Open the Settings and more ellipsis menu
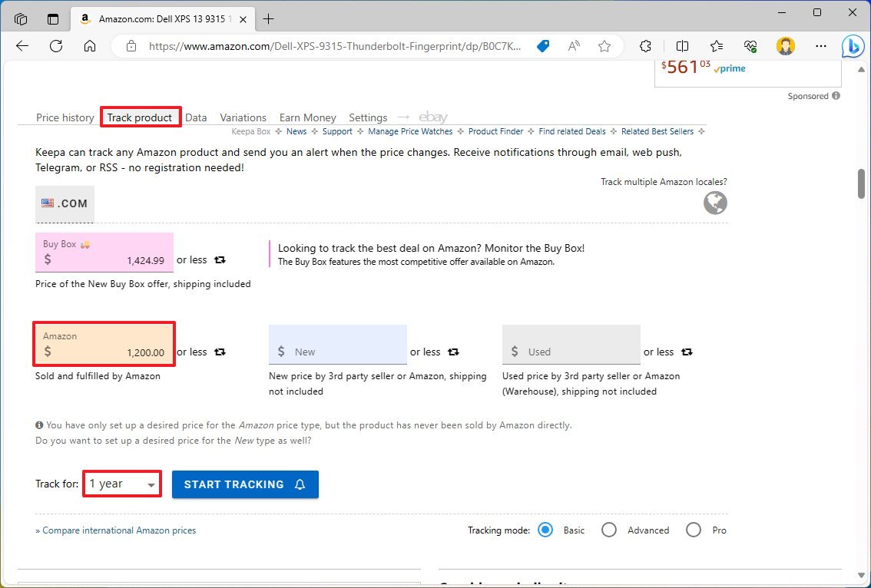This screenshot has height=588, width=871. (x=821, y=46)
